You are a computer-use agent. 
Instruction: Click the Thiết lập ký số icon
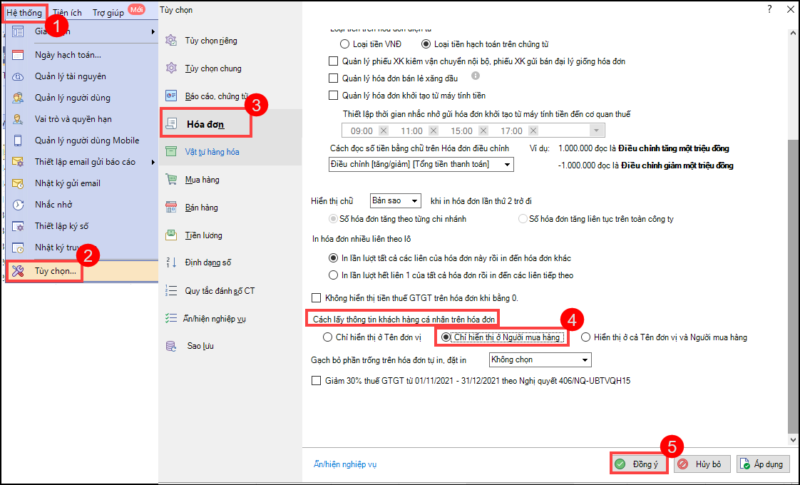pyautogui.click(x=18, y=226)
